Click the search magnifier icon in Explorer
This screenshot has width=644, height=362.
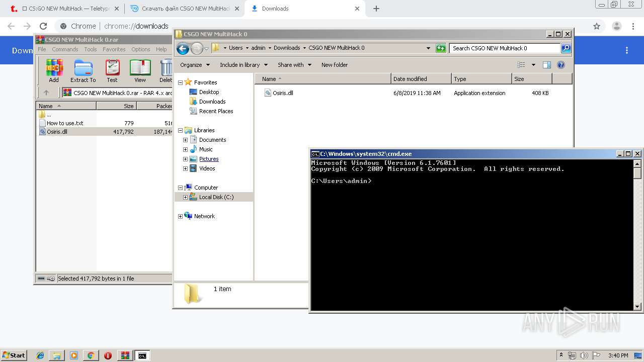point(566,48)
